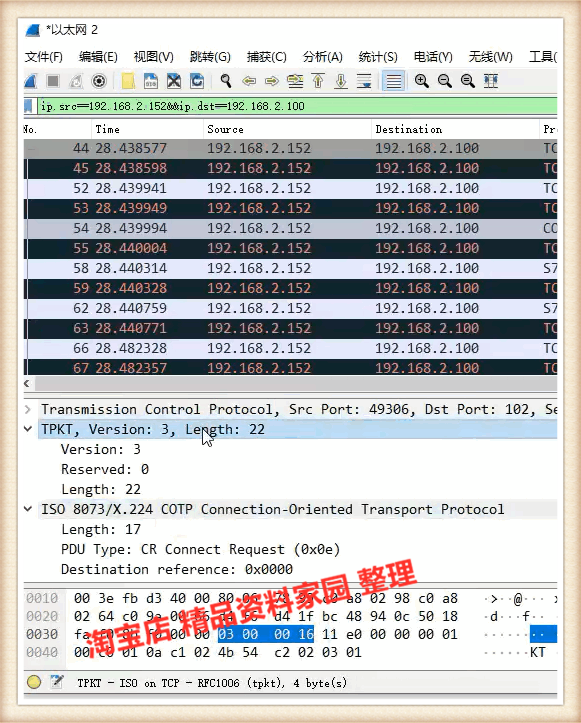Collapse the ISO 8073/X.224 COTP node
Viewport: 581px width, 723px height.
click(28, 509)
